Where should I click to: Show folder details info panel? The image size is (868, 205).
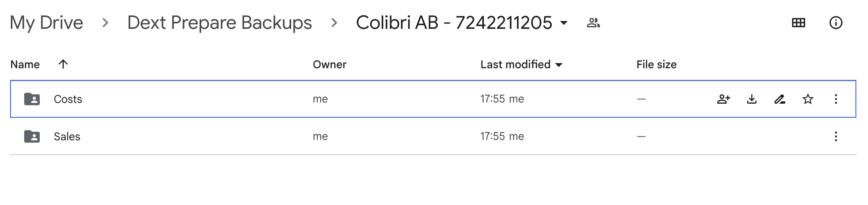point(836,23)
